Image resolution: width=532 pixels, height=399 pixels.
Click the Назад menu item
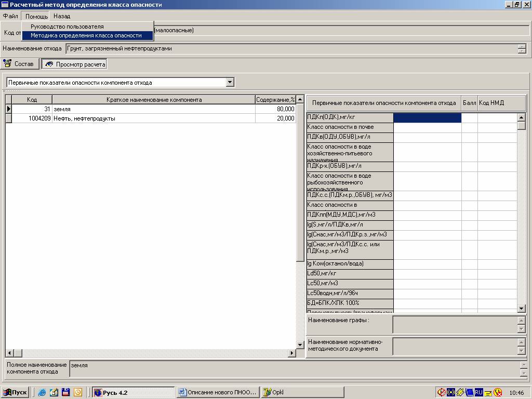[62, 16]
